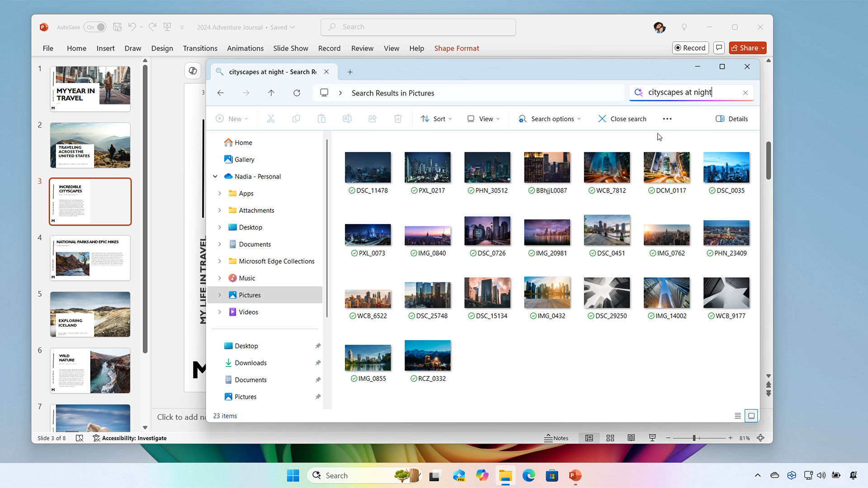The height and width of the screenshot is (488, 868).
Task: Start Slide Show from the status bar
Action: (x=652, y=438)
